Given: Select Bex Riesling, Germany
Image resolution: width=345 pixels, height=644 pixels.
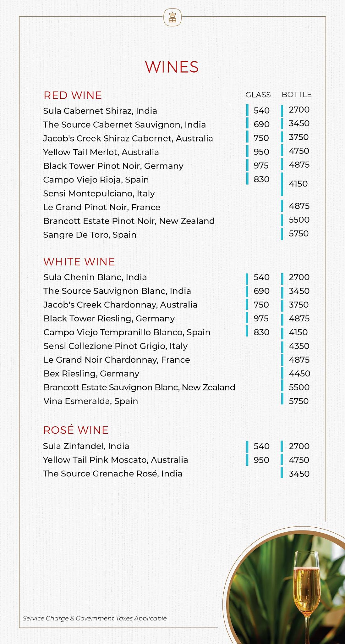Looking at the screenshot, I should tap(91, 374).
